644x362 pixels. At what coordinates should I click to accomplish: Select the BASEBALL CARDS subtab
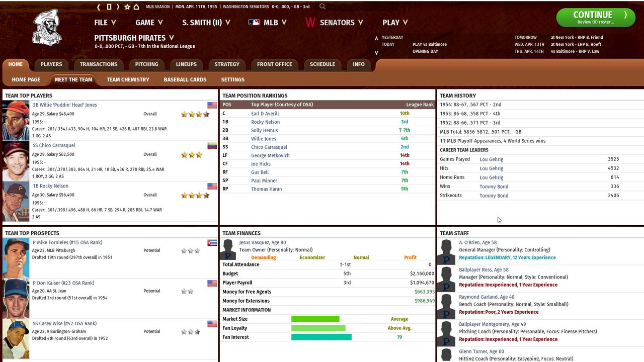coord(185,79)
